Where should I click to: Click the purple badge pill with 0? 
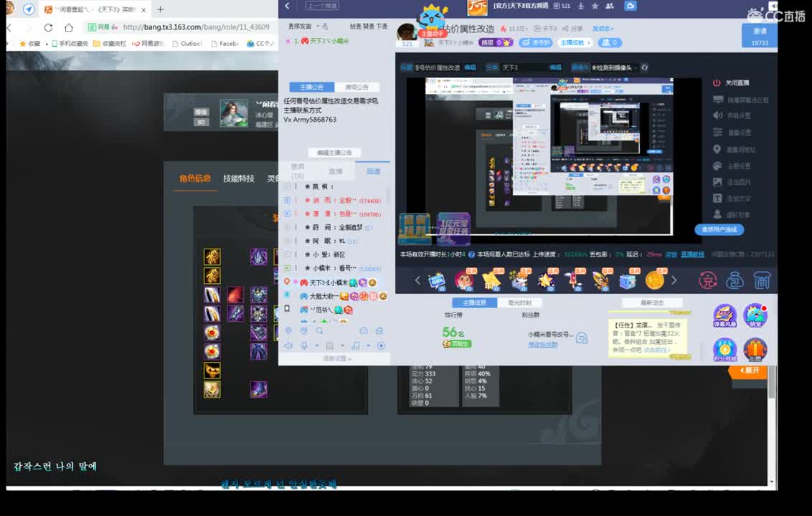pos(495,42)
